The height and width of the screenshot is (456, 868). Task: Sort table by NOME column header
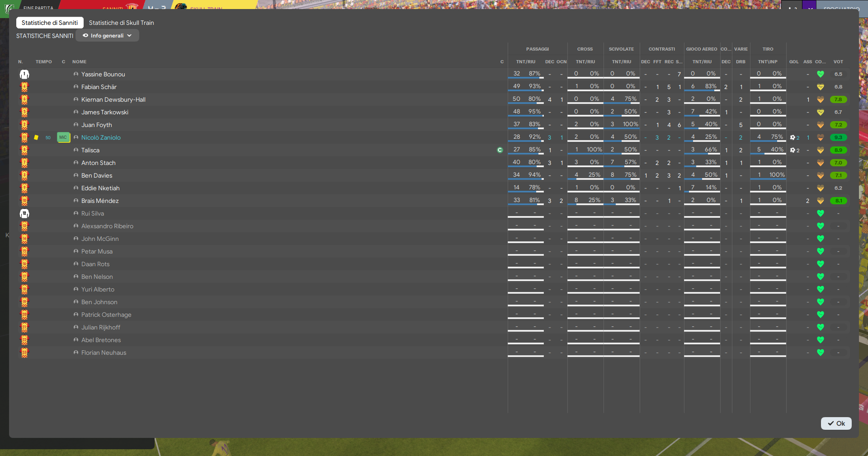point(80,62)
